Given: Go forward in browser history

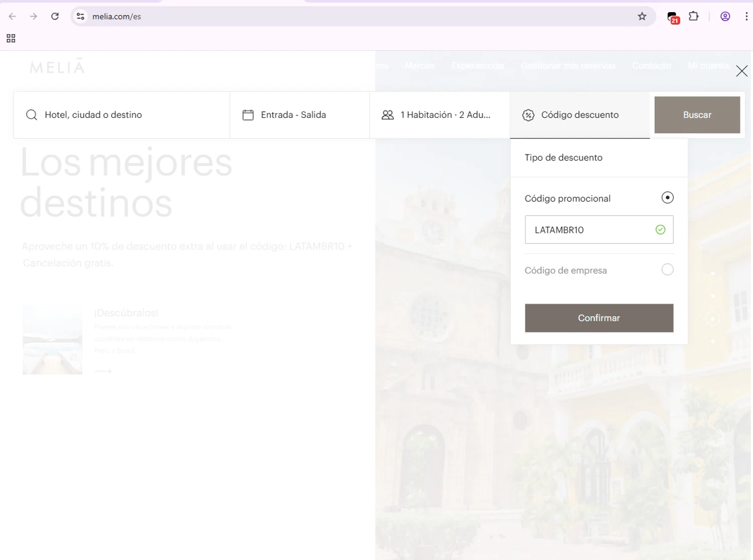Looking at the screenshot, I should pos(34,17).
